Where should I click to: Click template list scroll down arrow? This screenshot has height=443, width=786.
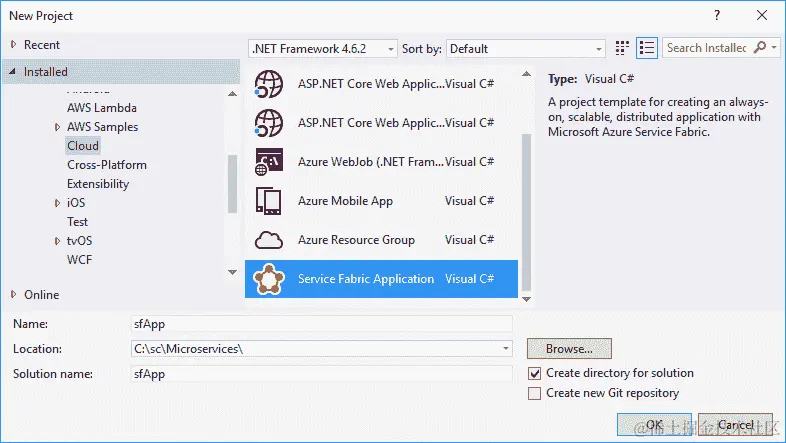click(x=526, y=299)
